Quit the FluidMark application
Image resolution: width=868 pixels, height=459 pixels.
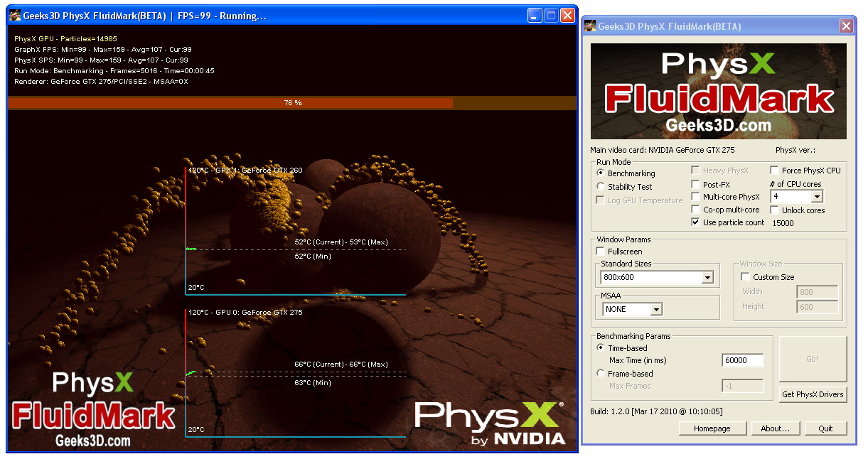coord(825,428)
